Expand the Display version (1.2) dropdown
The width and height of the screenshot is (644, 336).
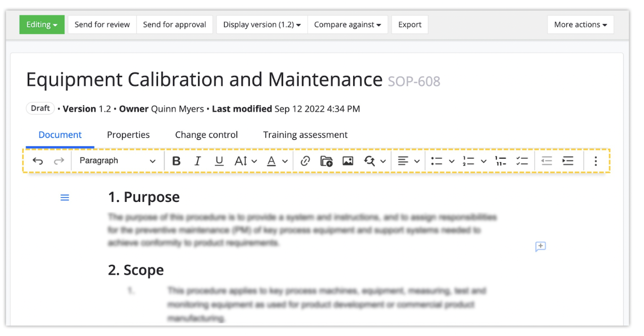point(261,25)
